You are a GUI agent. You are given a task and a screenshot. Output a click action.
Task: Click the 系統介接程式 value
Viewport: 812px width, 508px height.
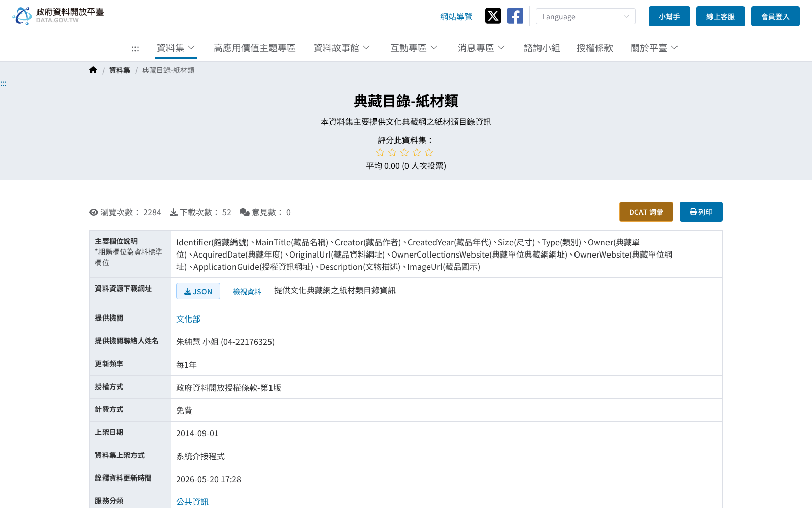[200, 456]
